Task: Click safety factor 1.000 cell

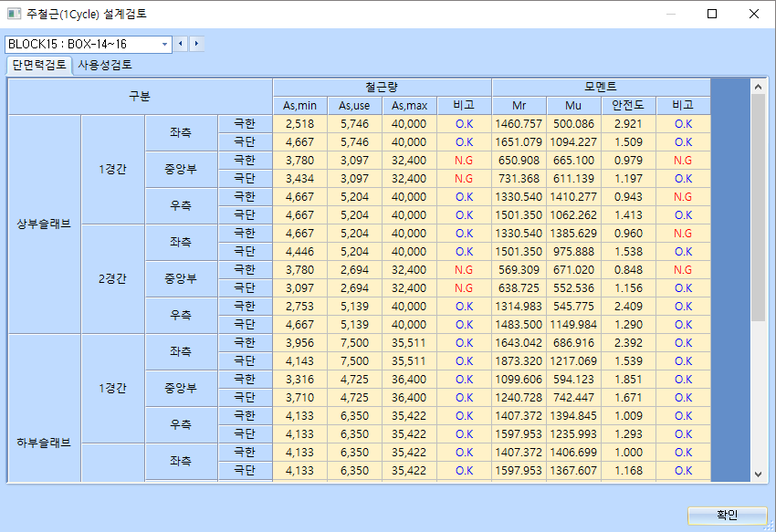Action: pyautogui.click(x=628, y=453)
